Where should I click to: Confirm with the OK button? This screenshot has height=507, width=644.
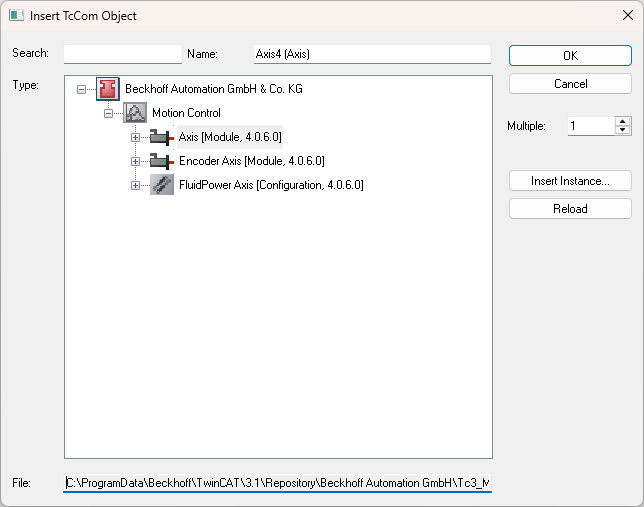tap(570, 55)
